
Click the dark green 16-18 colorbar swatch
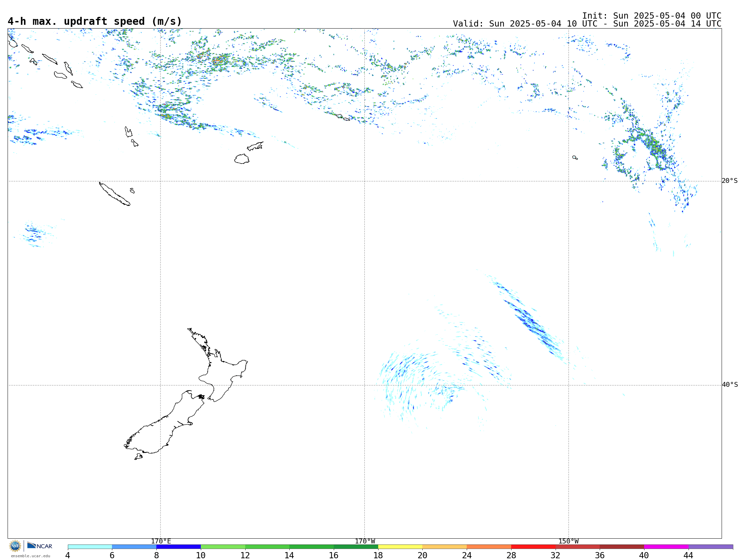[x=356, y=547]
